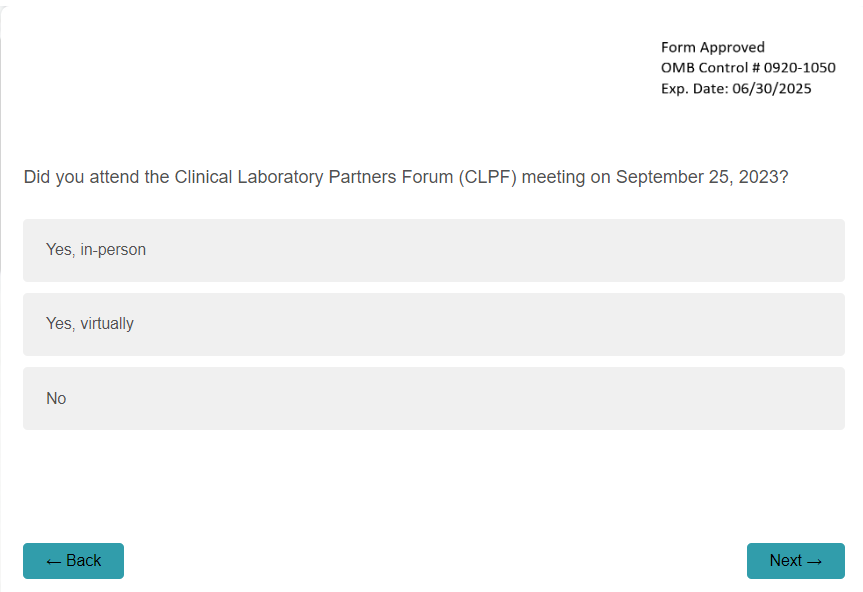This screenshot has width=863, height=592.
Task: Go to the next survey page
Action: tap(795, 561)
